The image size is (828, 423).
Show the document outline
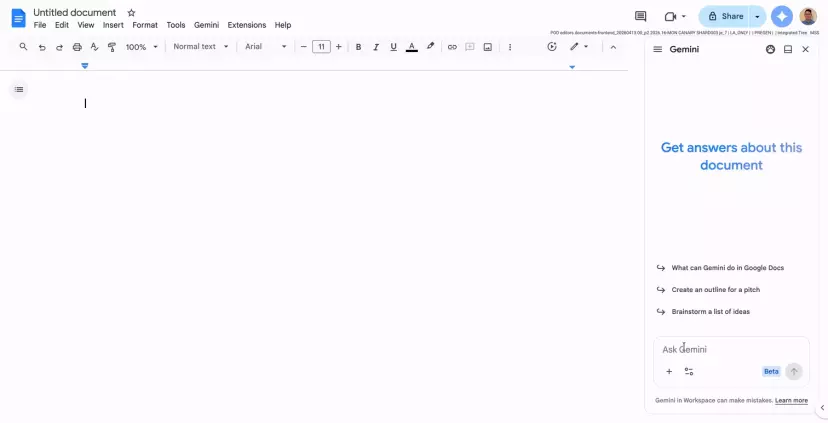pos(19,89)
